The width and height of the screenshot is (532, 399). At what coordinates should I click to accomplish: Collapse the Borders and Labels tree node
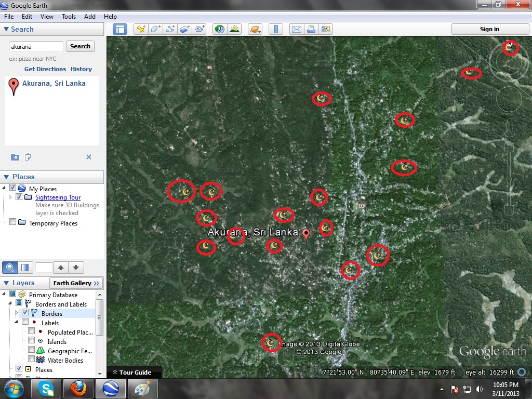[10, 303]
